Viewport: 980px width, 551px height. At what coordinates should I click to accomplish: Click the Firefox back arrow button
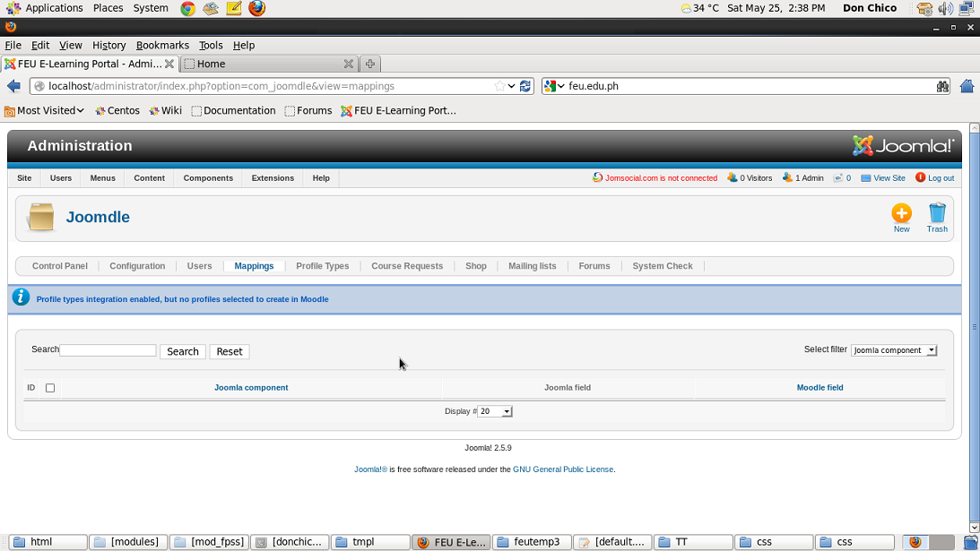point(13,86)
